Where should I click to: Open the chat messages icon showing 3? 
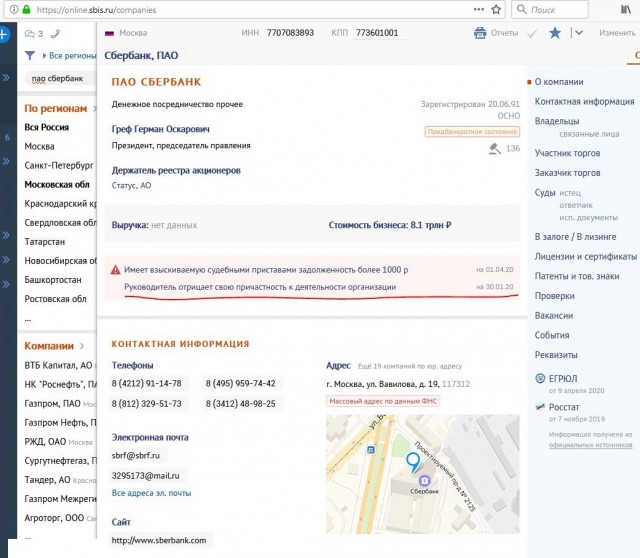point(30,34)
